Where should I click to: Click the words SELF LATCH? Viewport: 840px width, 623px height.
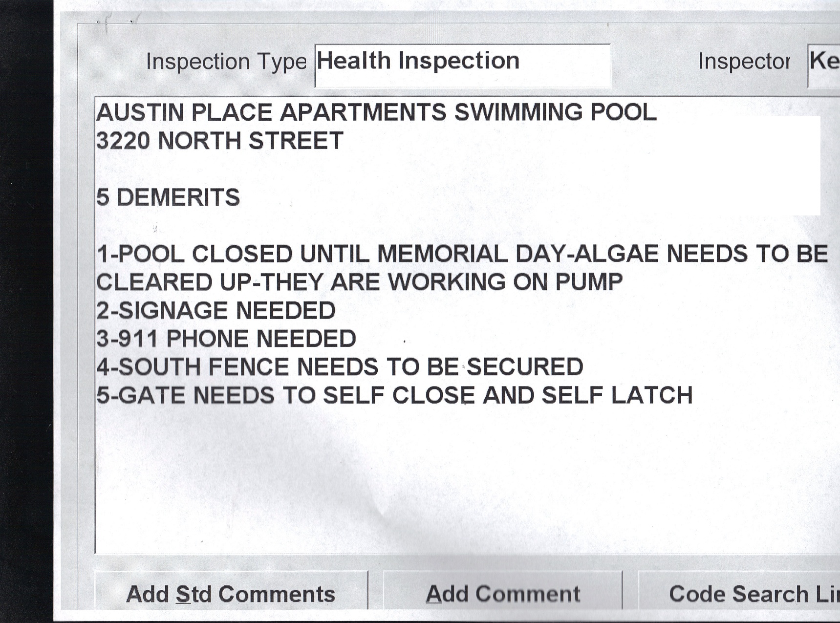pos(617,396)
